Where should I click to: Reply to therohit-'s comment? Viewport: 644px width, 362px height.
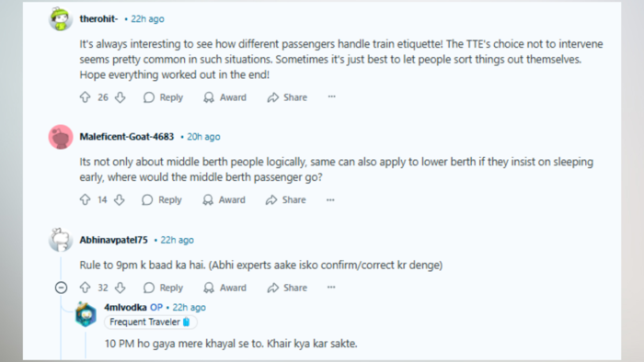163,97
